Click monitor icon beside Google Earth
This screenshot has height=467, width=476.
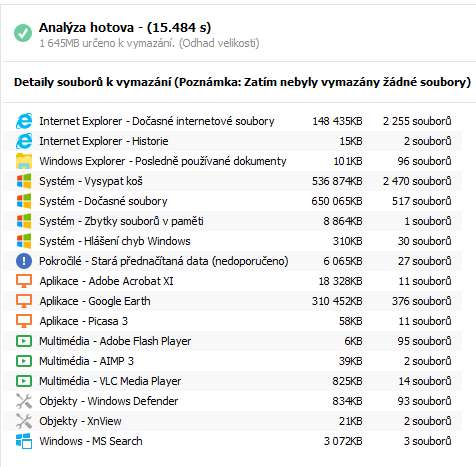click(24, 301)
